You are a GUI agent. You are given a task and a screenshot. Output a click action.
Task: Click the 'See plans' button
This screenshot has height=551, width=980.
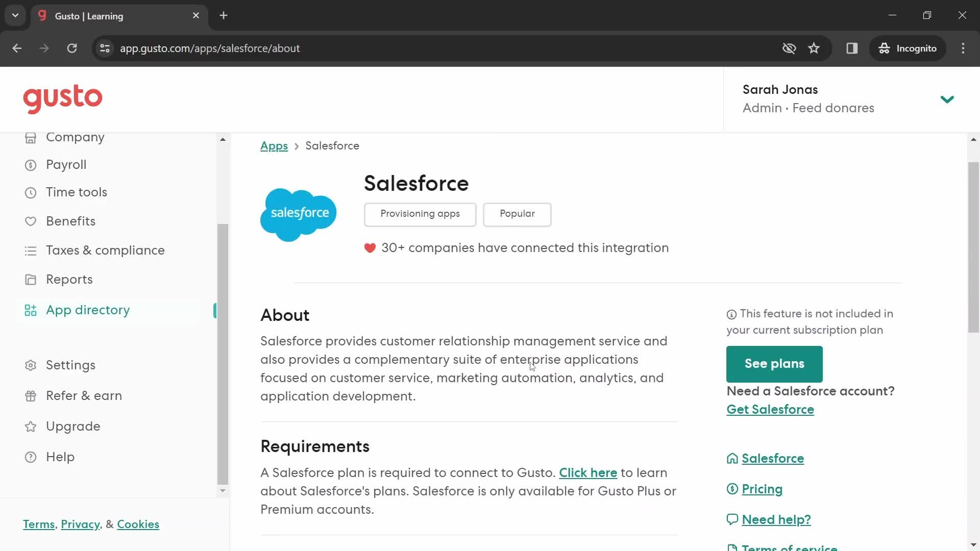pos(774,363)
